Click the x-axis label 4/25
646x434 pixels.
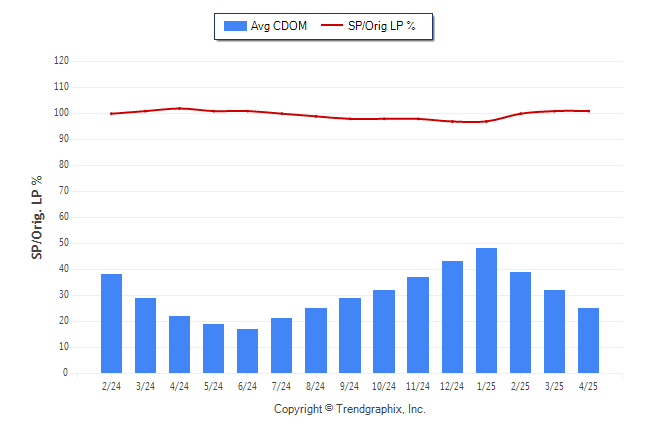click(588, 386)
